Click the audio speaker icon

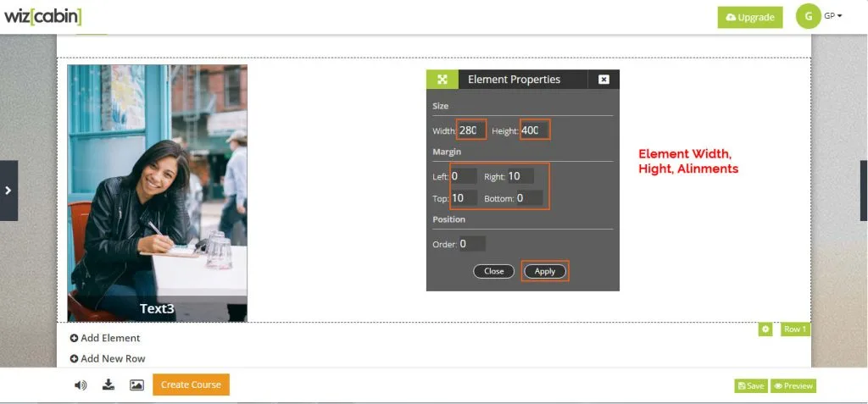pyautogui.click(x=81, y=385)
